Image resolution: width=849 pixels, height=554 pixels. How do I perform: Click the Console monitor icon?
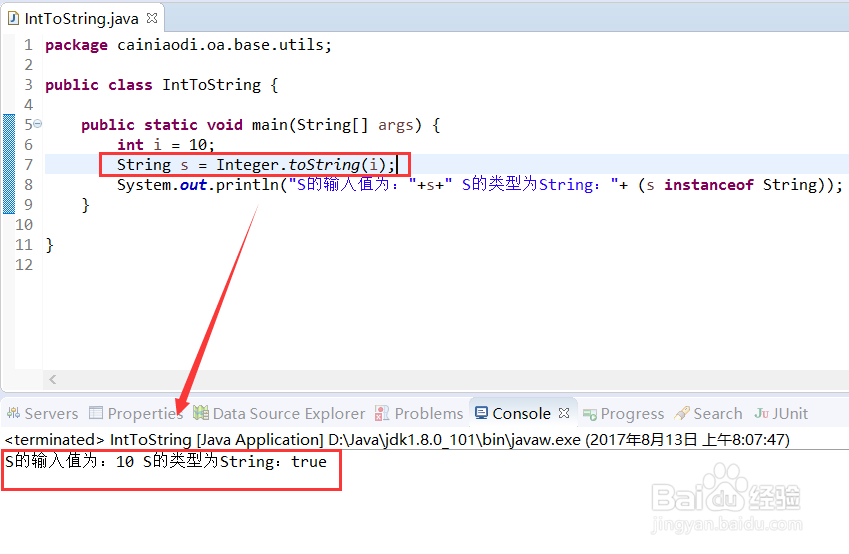point(481,413)
